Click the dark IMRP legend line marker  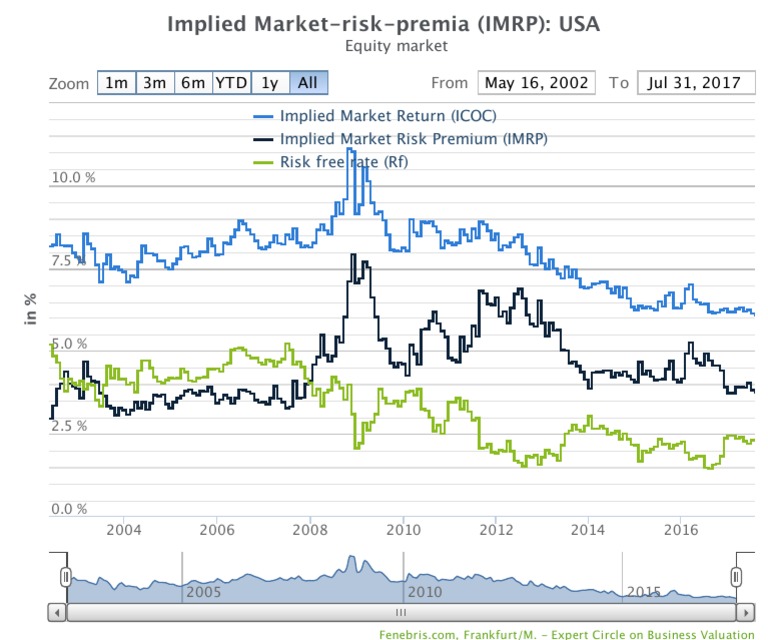(x=263, y=140)
